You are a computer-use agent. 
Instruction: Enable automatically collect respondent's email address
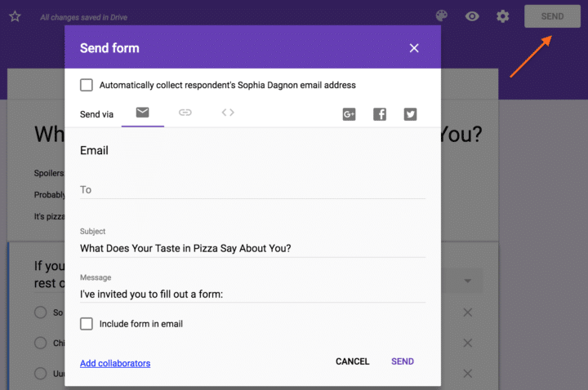pos(87,85)
